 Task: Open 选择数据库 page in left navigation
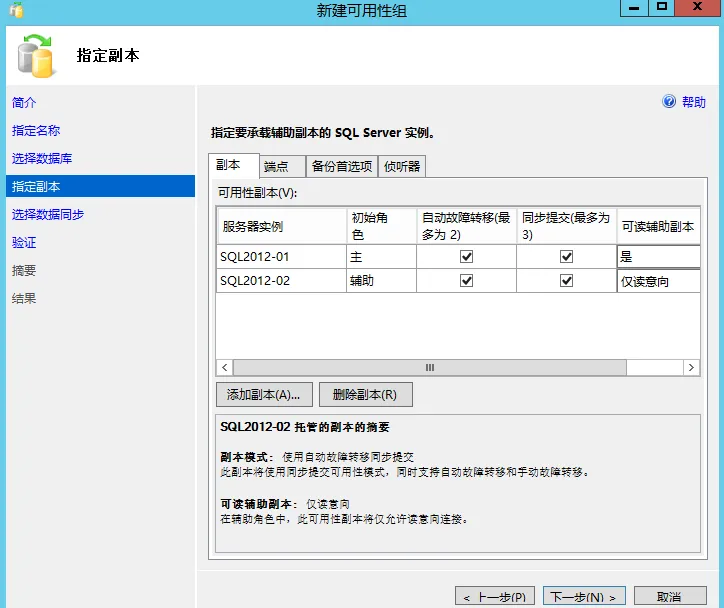[42, 158]
